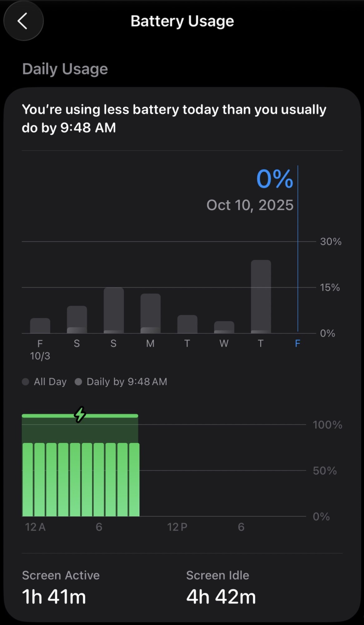Tap the blue 0% usage reading
364x625 pixels.
click(274, 179)
